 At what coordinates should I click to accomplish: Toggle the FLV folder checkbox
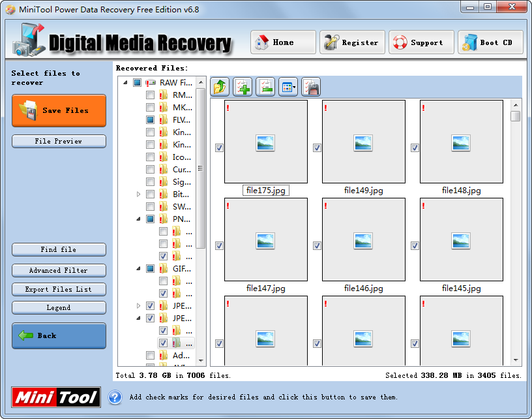point(151,120)
